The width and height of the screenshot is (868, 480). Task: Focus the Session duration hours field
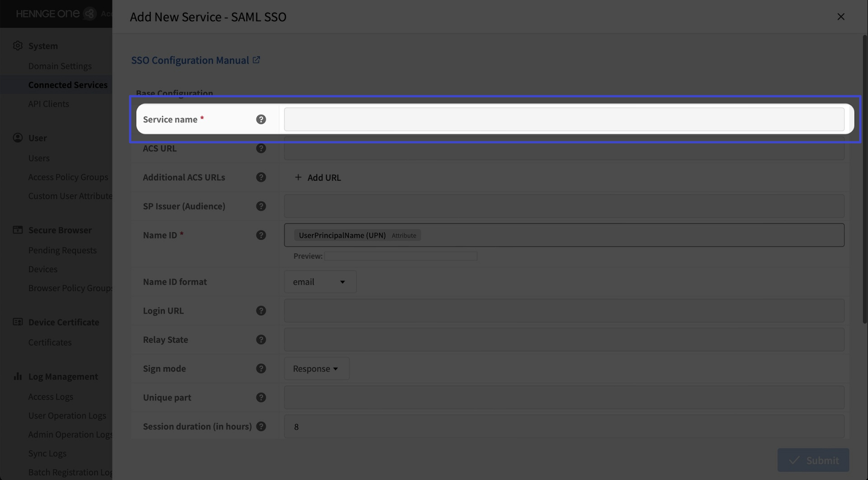564,427
